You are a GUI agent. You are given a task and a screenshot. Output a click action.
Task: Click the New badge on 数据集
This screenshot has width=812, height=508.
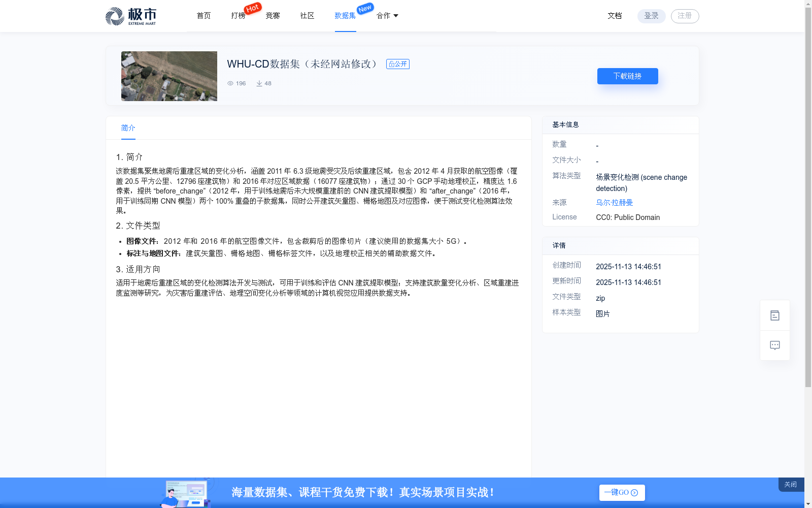365,9
